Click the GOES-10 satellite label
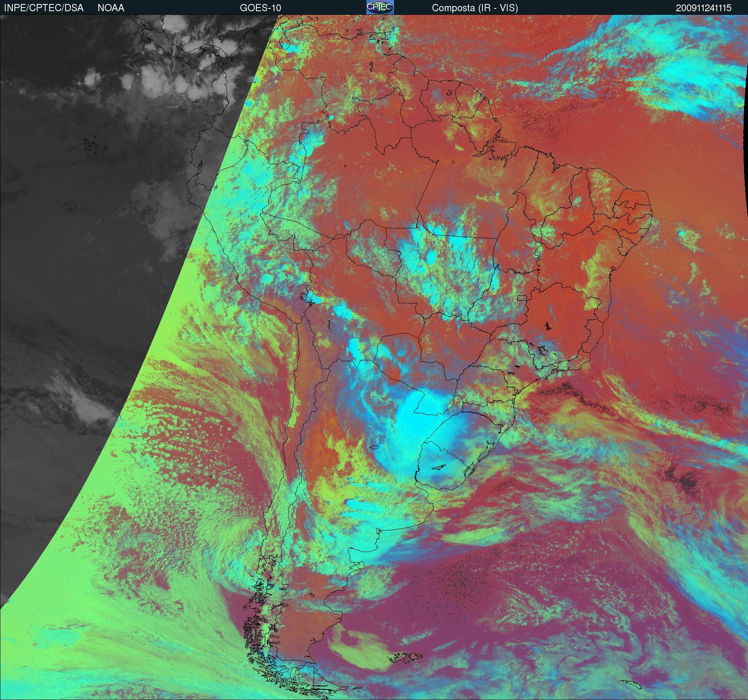 [260, 8]
